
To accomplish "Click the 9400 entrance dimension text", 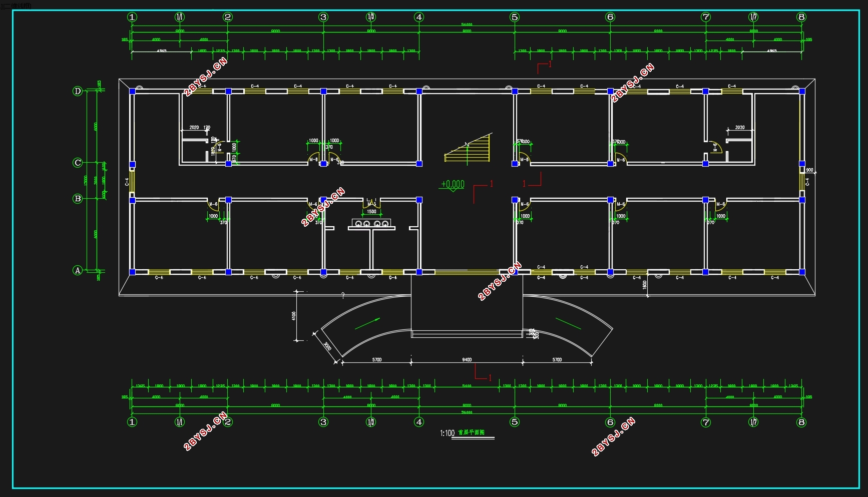I will click(467, 359).
